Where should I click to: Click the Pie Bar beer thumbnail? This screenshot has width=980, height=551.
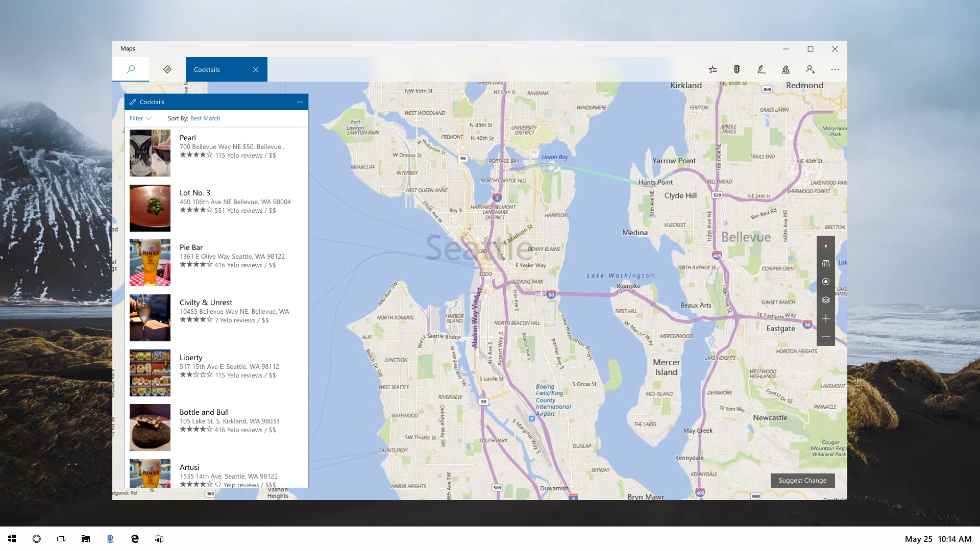click(x=150, y=263)
